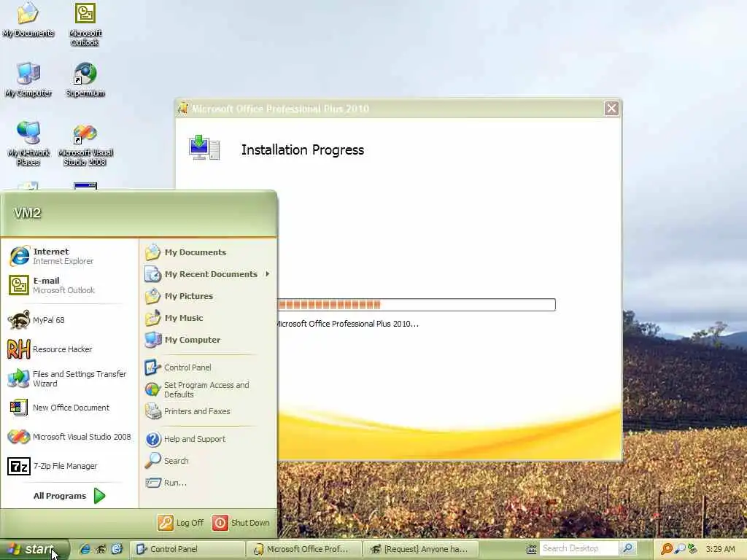This screenshot has height=560, width=747.
Task: Click the Log Off button
Action: [181, 523]
